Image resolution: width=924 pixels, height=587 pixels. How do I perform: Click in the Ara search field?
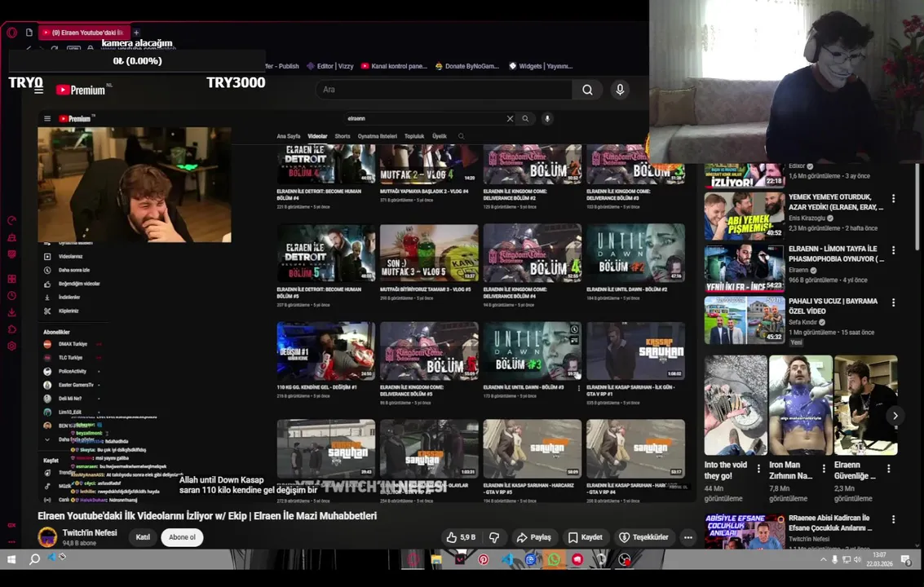[x=444, y=90]
